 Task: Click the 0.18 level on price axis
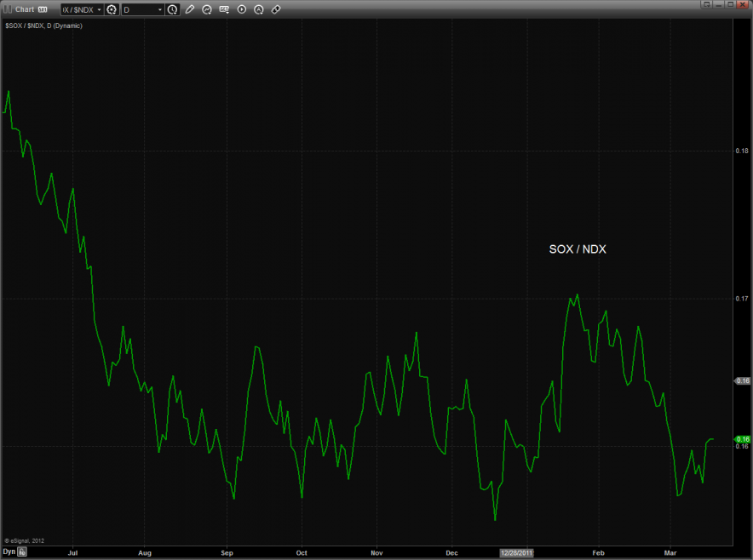tap(741, 151)
